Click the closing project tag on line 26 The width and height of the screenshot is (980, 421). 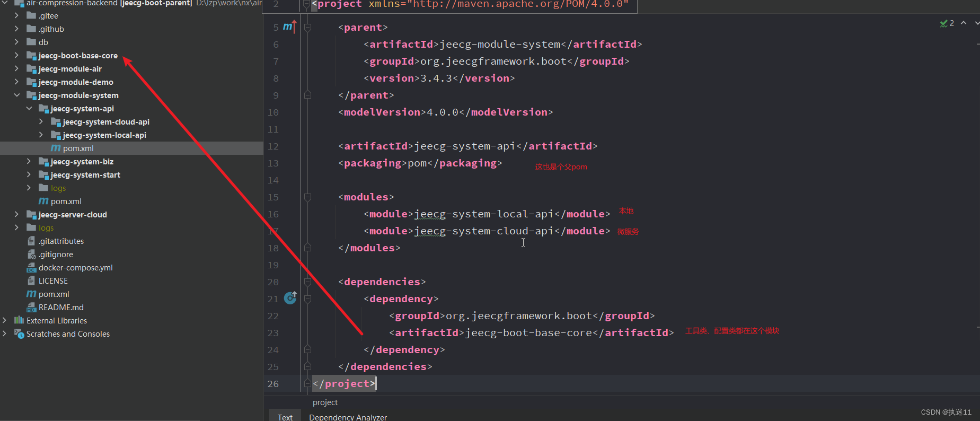click(344, 383)
